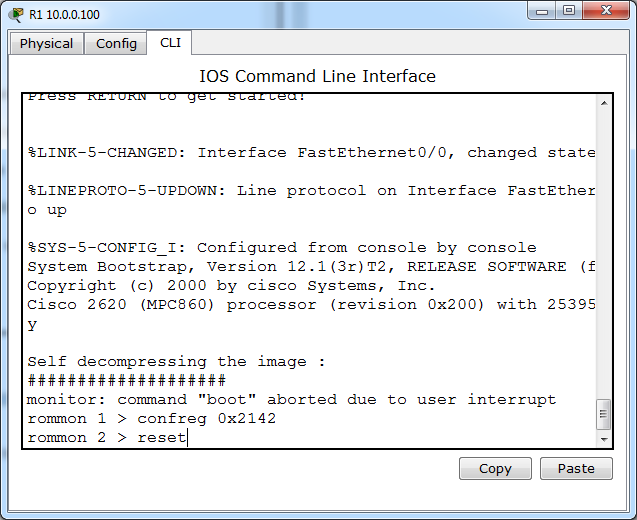Screen dimensions: 637x520
Task: Maximize the R1 device window
Action: 568,11
